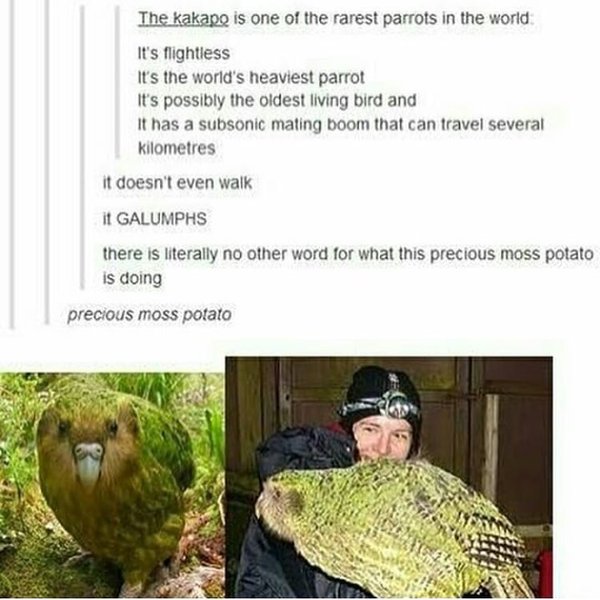Click the word 'kilometres'

pos(177,148)
